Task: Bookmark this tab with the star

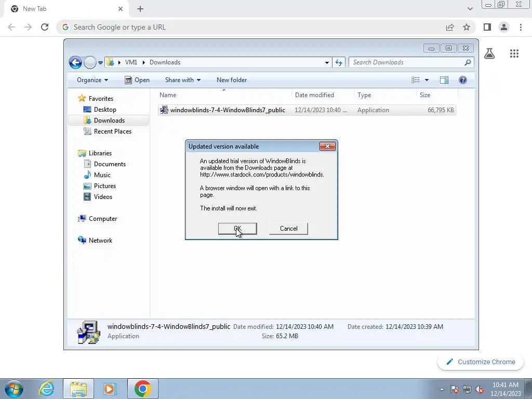Action: tap(467, 27)
